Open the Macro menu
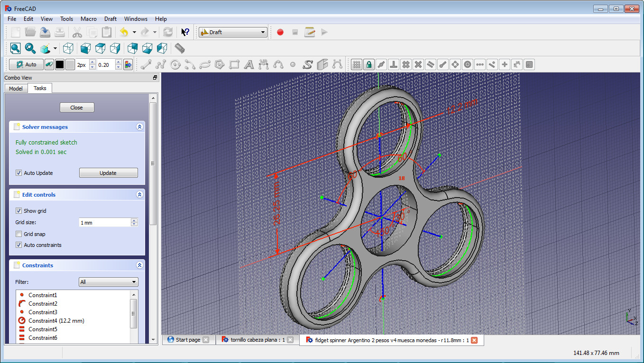This screenshot has width=644, height=363. tap(89, 19)
